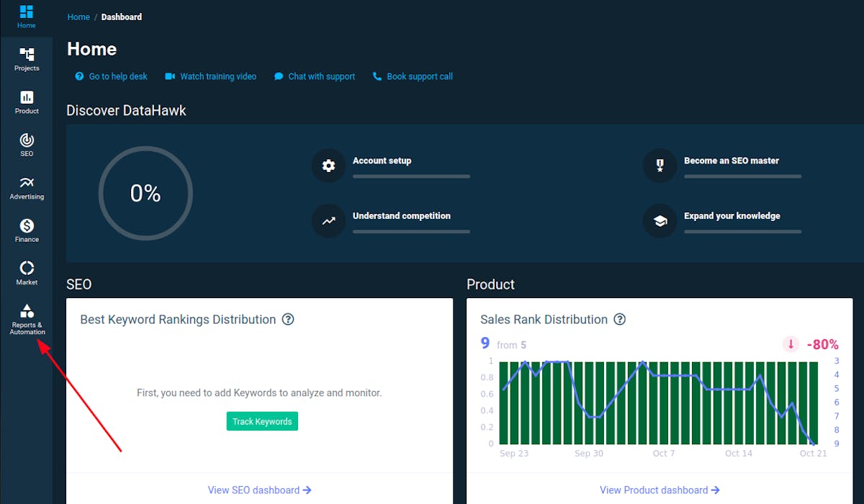This screenshot has width=864, height=504.
Task: Open help for Sales Rank Distribution
Action: pyautogui.click(x=619, y=319)
